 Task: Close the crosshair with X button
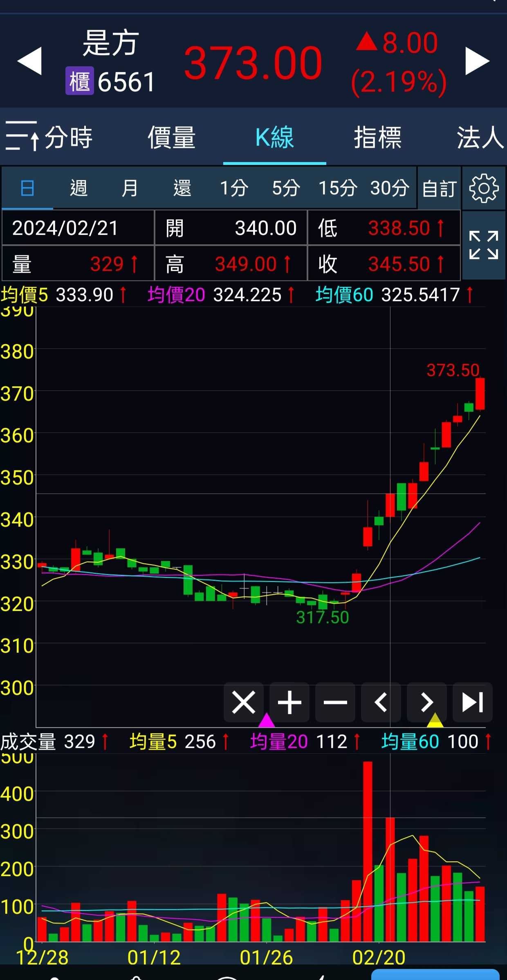[244, 702]
